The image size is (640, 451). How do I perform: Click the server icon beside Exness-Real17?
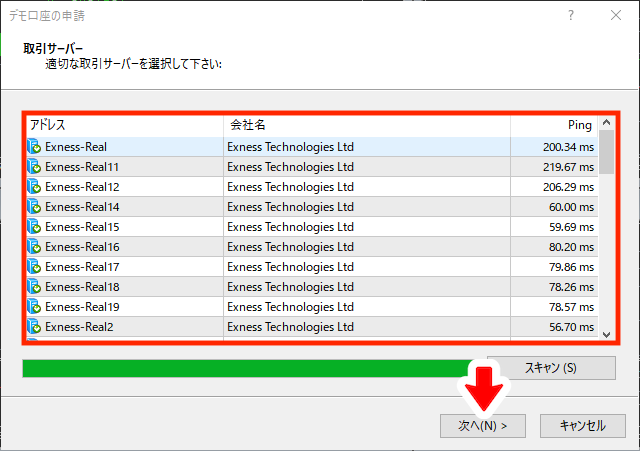pos(34,267)
